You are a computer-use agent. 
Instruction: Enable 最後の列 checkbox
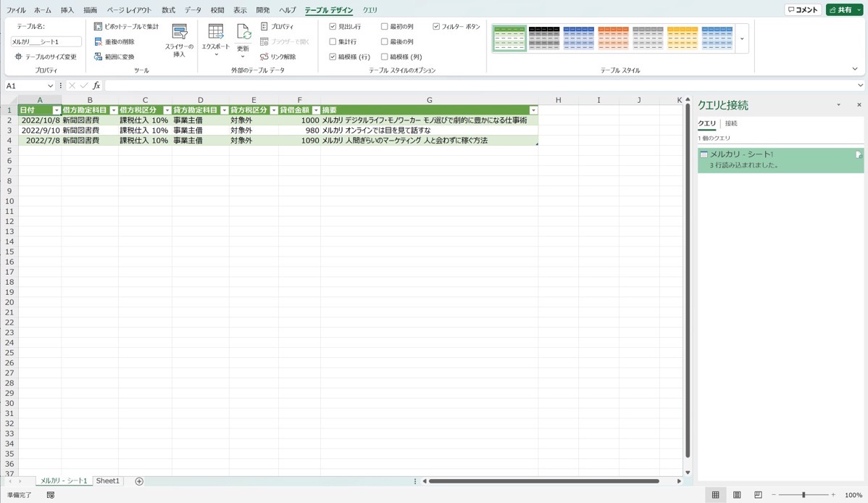[x=384, y=41]
